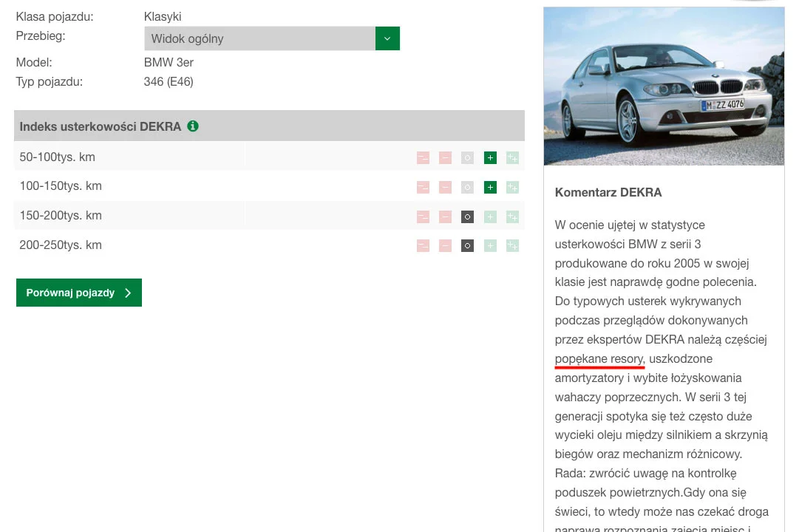Select double-minus rating in 50-100tys. km row

click(x=423, y=158)
